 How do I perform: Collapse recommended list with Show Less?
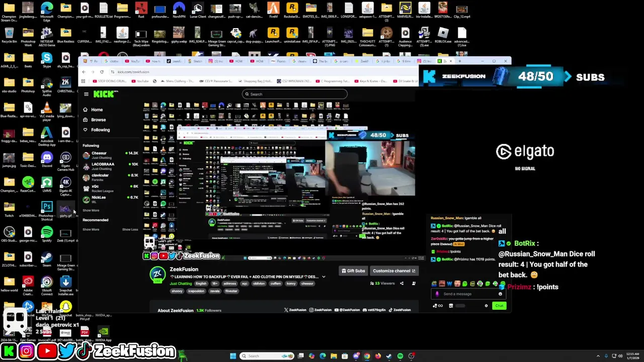pyautogui.click(x=130, y=229)
